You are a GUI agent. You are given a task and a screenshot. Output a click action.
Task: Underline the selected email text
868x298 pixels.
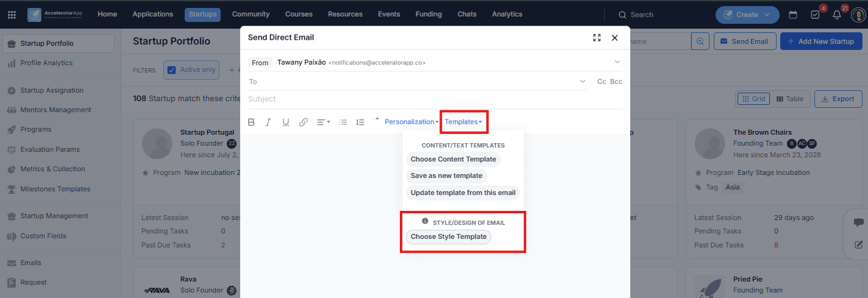tap(285, 122)
